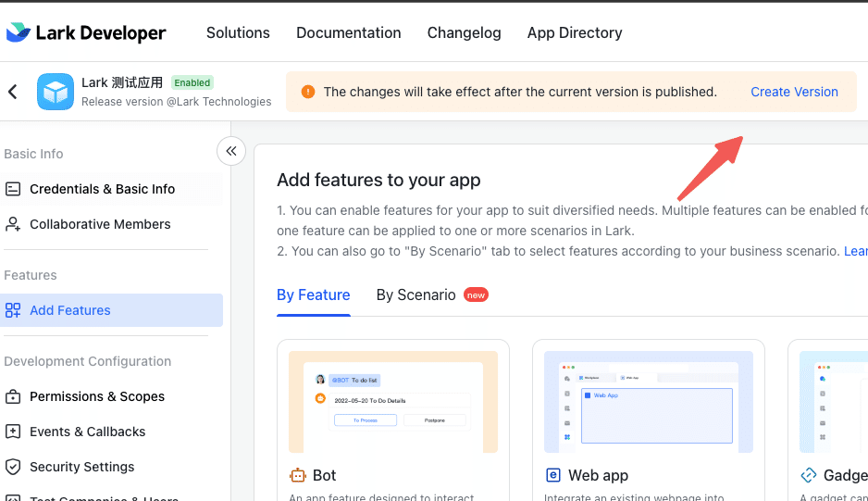Open the Solutions menu

pyautogui.click(x=238, y=32)
